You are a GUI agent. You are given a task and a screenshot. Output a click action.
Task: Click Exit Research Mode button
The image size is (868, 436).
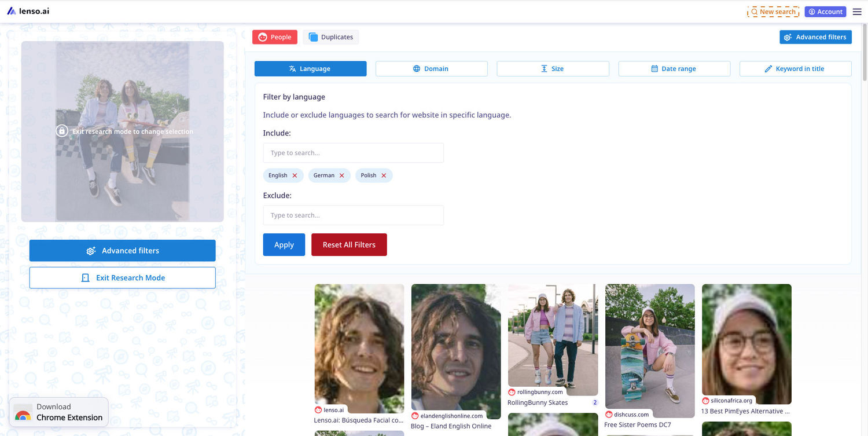tap(123, 278)
